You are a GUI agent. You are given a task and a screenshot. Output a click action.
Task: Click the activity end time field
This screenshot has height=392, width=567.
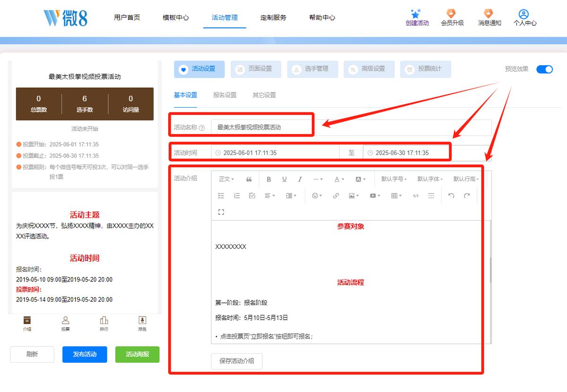click(x=427, y=153)
